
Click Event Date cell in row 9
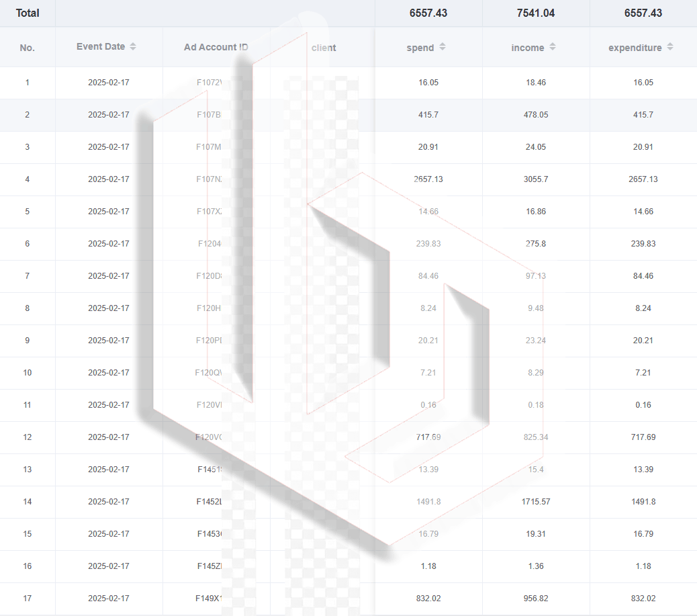[x=109, y=341]
